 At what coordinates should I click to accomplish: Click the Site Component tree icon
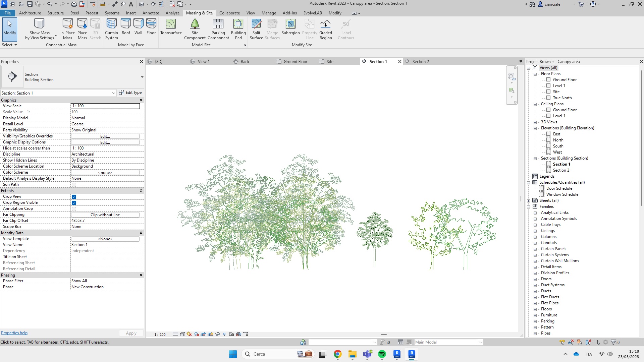click(195, 24)
